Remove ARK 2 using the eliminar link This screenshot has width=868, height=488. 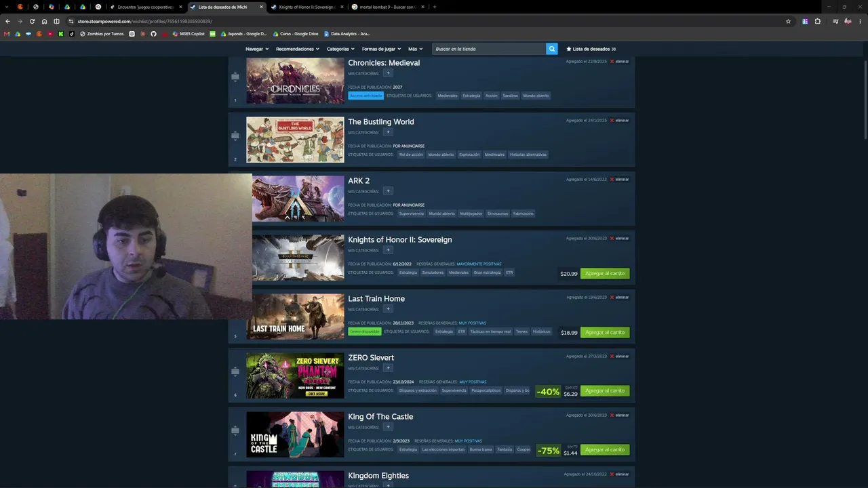pyautogui.click(x=619, y=180)
